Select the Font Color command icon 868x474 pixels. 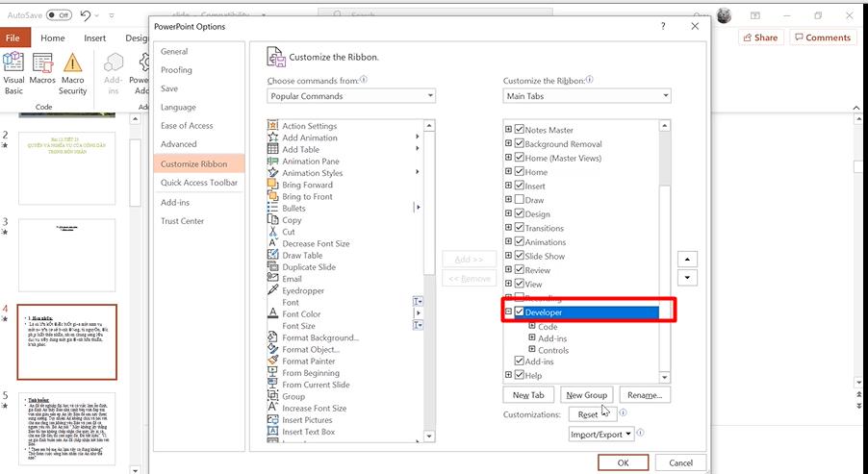coord(272,313)
